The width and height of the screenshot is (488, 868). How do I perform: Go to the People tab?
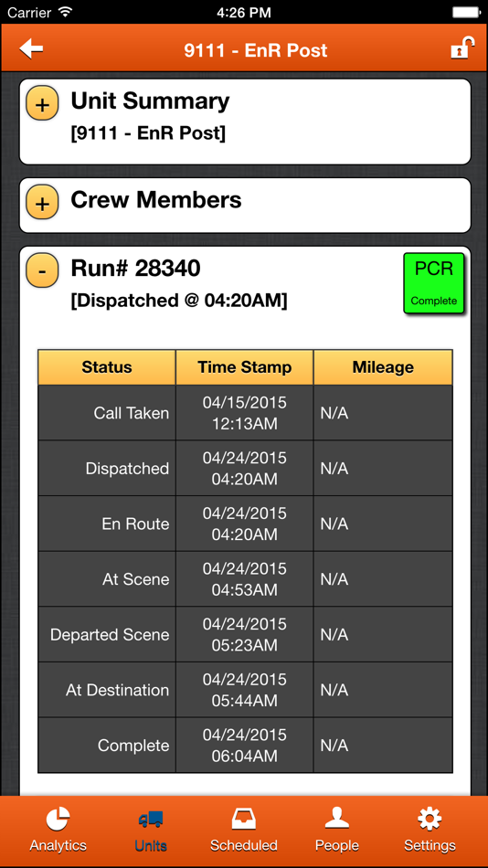(x=337, y=830)
